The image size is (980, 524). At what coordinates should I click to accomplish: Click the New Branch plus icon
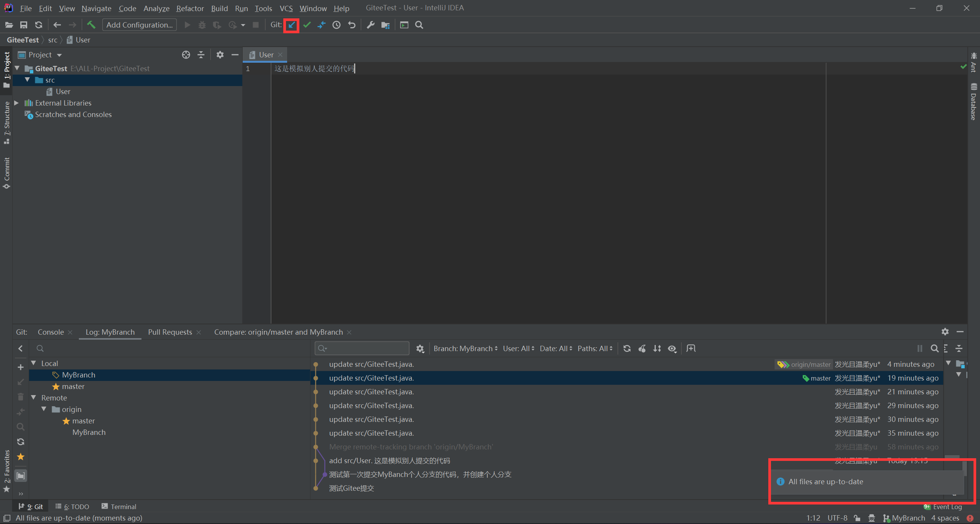coord(21,367)
